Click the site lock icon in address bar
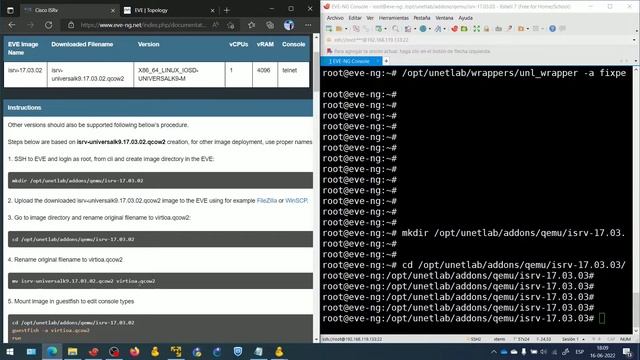Screen dimensions: 640x360 click(x=71, y=25)
